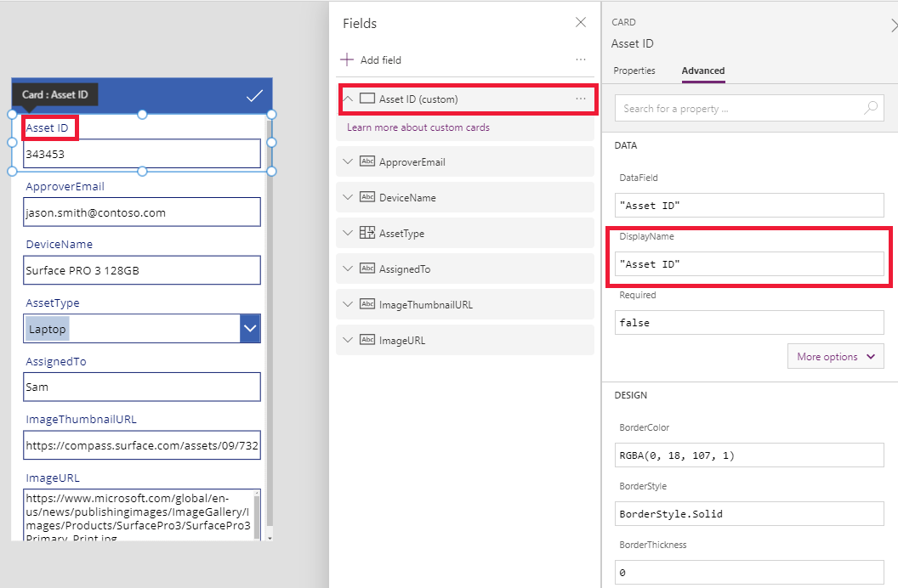Collapse the card properties pane with chevron
This screenshot has width=898, height=588.
point(893,26)
